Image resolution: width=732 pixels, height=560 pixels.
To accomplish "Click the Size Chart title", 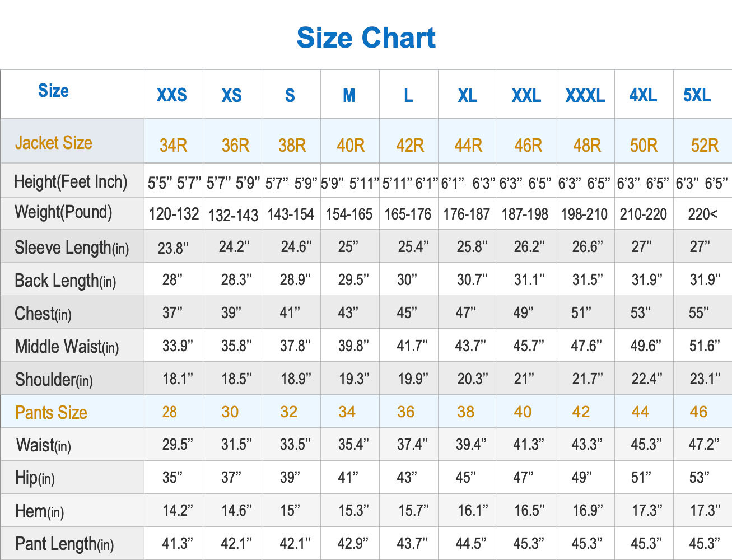I will click(366, 38).
